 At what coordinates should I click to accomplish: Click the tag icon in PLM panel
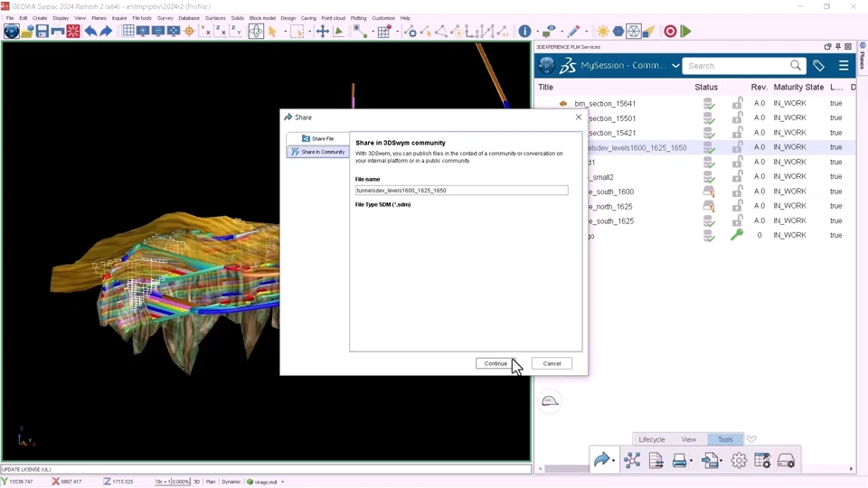[819, 66]
